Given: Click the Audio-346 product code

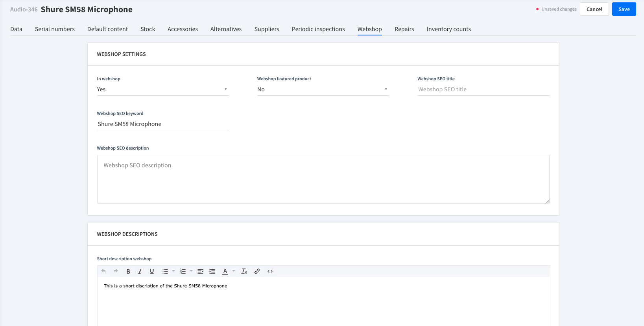Looking at the screenshot, I should (24, 9).
